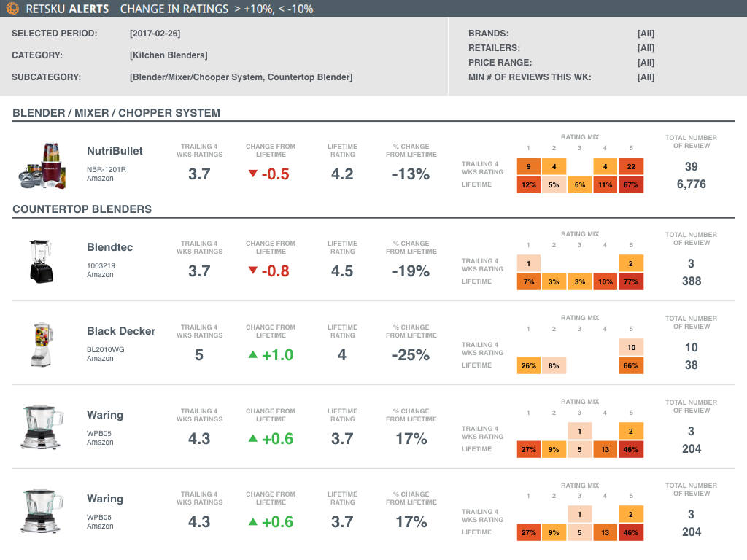Viewport: 747px width, 560px height.
Task: Click Black Decker's trailing 4 weeks rating 5
Action: (199, 355)
